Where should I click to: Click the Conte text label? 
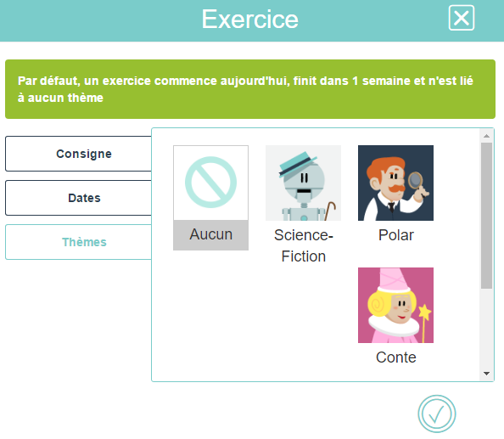tap(396, 357)
